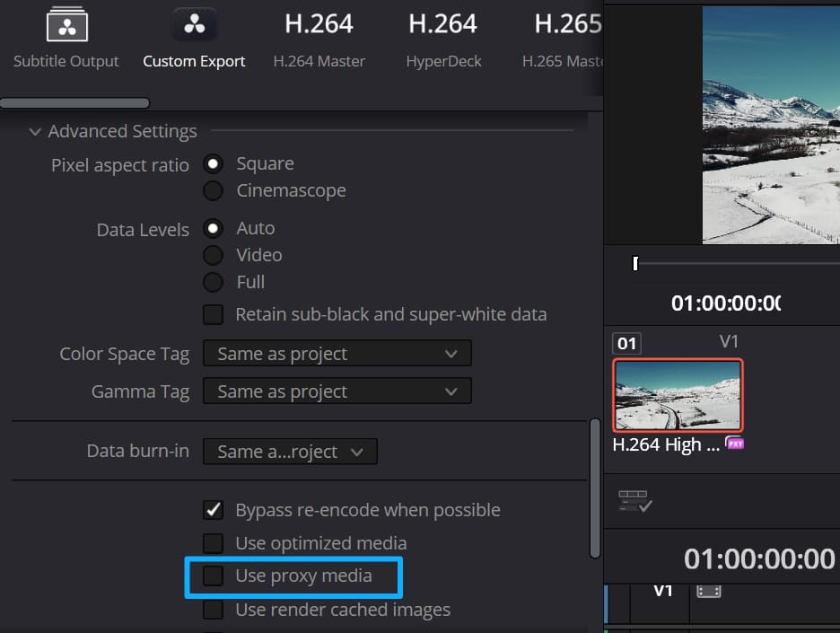Switch to the H.264 Master preset
The height and width of the screenshot is (633, 840).
(319, 24)
